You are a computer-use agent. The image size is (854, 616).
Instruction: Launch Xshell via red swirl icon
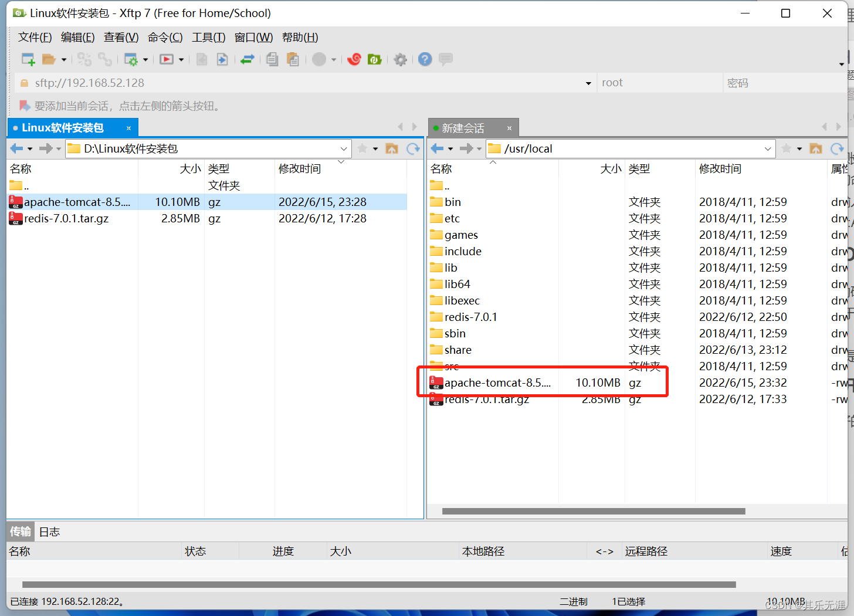[x=354, y=59]
